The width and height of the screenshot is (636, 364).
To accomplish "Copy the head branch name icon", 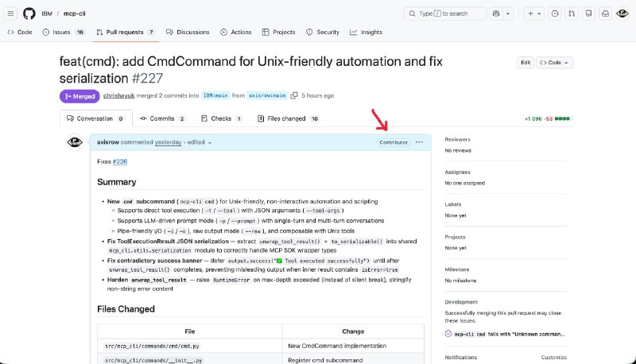I will click(294, 95).
